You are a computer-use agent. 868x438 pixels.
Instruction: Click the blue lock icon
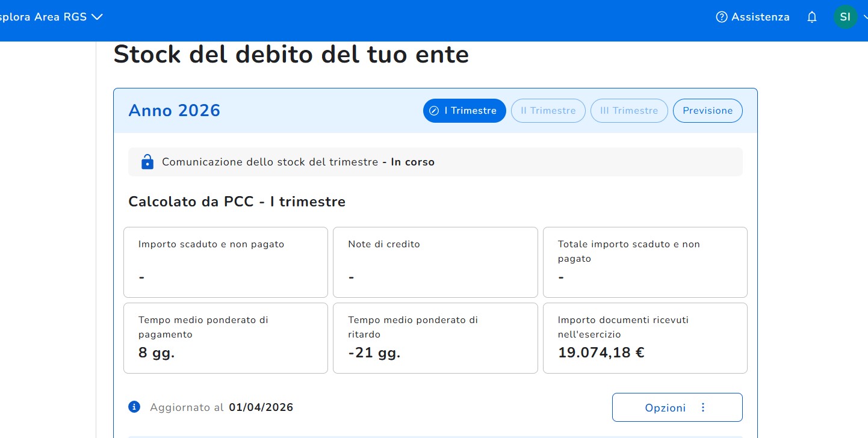click(147, 162)
